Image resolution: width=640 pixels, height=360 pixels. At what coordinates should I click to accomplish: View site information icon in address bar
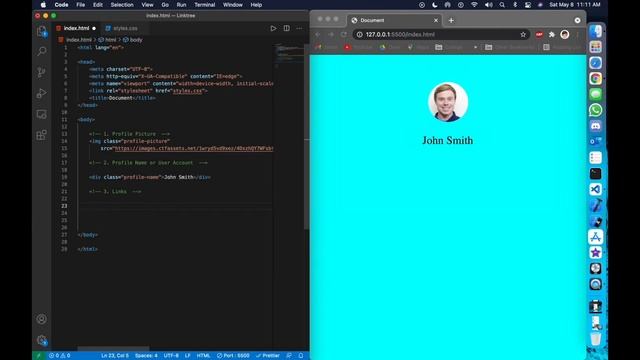360,35
